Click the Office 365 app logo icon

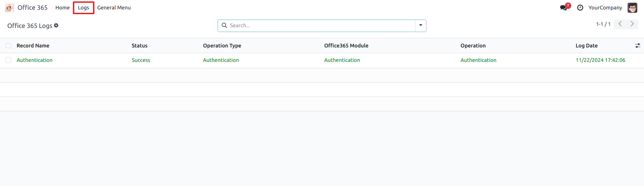click(x=9, y=7)
